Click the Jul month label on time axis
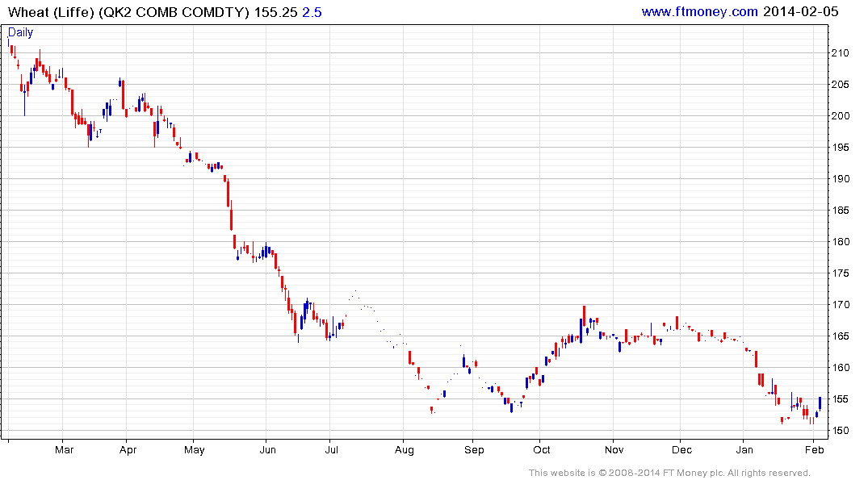Image resolution: width=868 pixels, height=484 pixels. point(332,450)
